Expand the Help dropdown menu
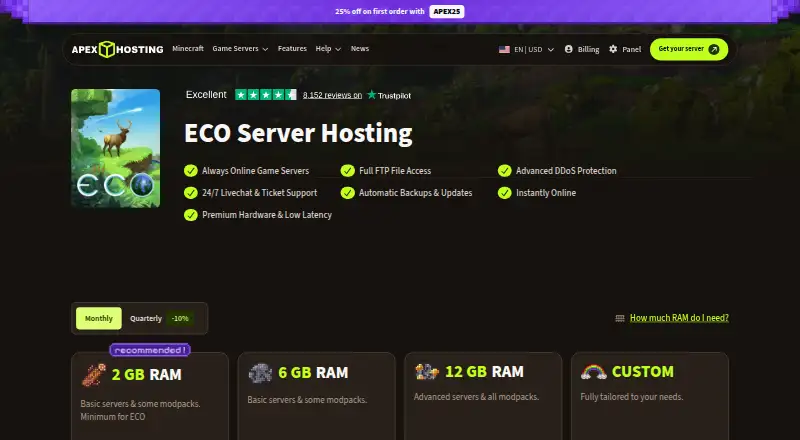 [x=328, y=48]
